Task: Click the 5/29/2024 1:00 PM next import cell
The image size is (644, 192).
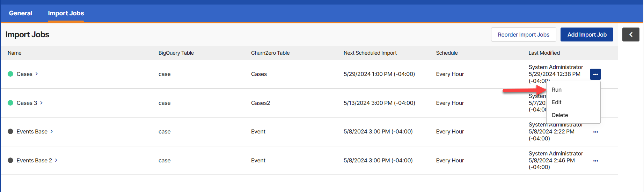Action: click(x=379, y=74)
